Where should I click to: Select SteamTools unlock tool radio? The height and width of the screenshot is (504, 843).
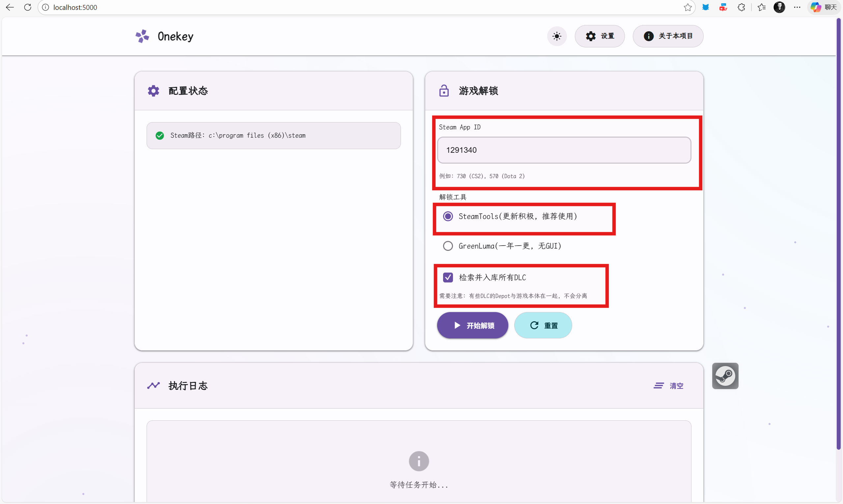(x=447, y=216)
